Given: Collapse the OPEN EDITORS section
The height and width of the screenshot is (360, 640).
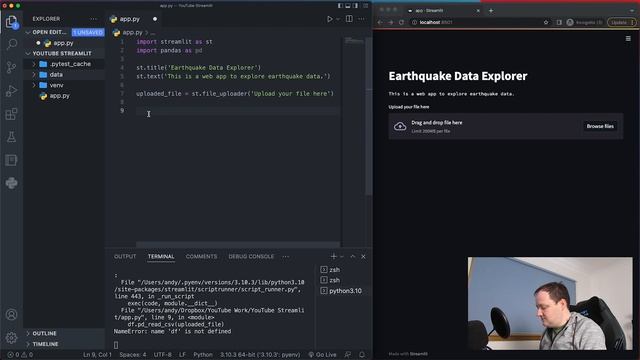Looking at the screenshot, I should coord(49,32).
